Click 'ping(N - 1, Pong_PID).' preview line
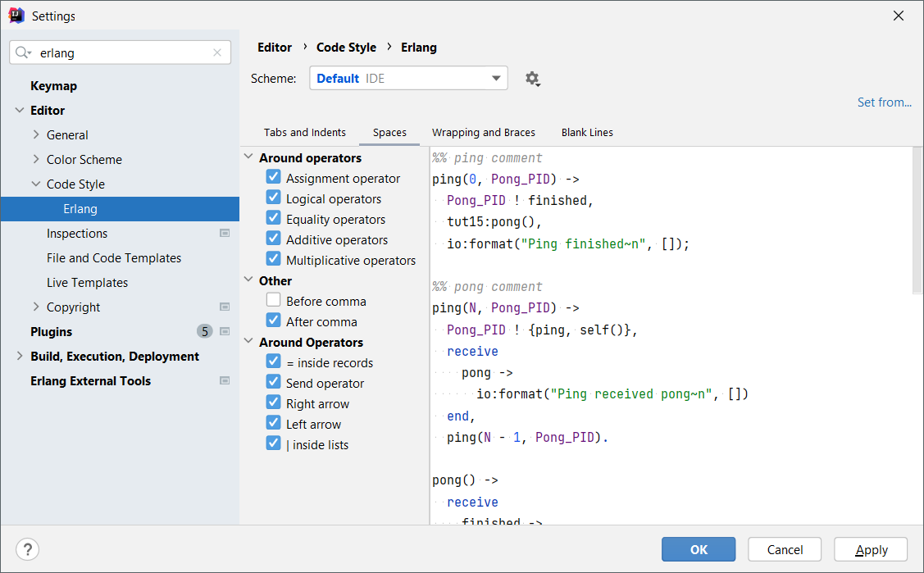The width and height of the screenshot is (924, 573). 527,438
